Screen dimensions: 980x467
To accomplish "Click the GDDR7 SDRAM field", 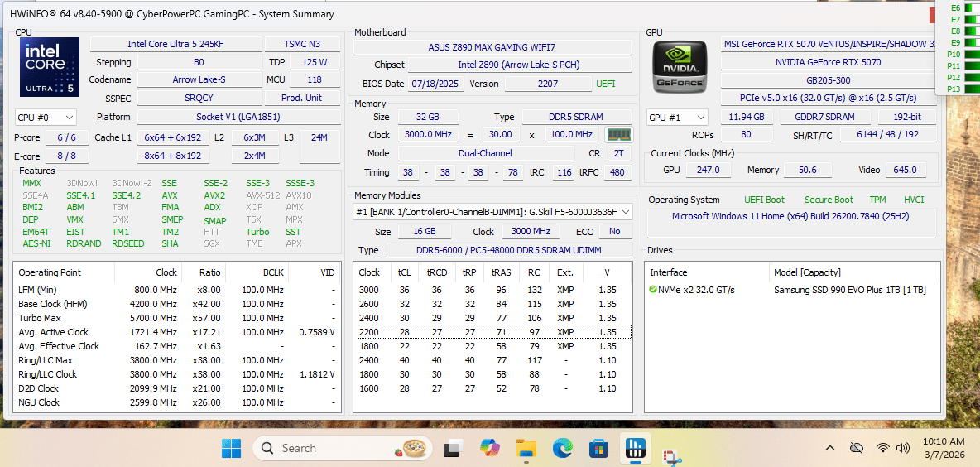I will point(825,117).
